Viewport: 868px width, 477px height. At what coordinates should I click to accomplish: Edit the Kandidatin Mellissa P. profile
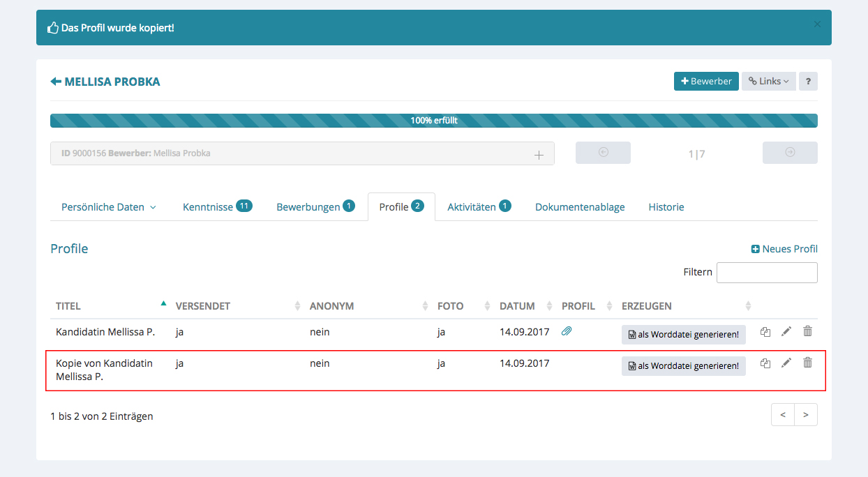click(786, 332)
